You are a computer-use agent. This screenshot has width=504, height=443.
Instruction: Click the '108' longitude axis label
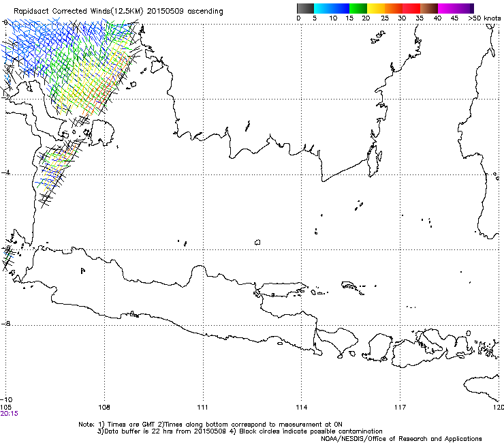click(104, 408)
